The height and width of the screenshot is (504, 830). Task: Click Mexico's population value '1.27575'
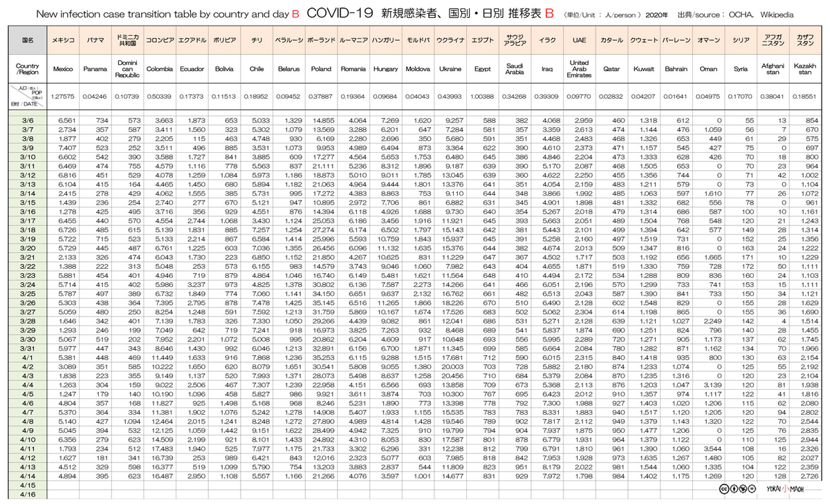click(63, 95)
